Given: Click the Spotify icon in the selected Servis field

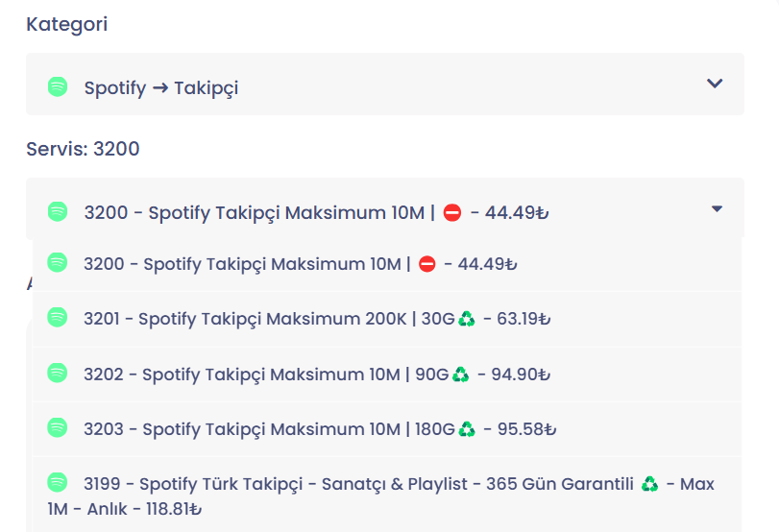Looking at the screenshot, I should pos(58,211).
